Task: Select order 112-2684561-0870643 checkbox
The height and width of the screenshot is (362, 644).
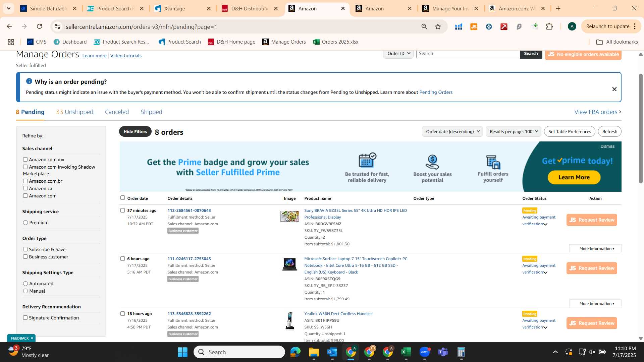Action: 122,210
